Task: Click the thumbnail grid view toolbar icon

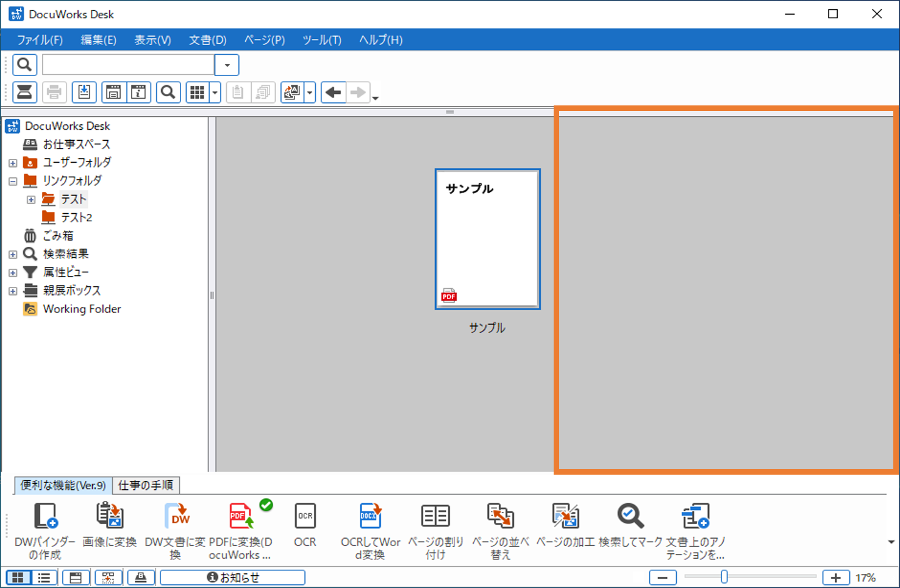Action: [x=197, y=93]
